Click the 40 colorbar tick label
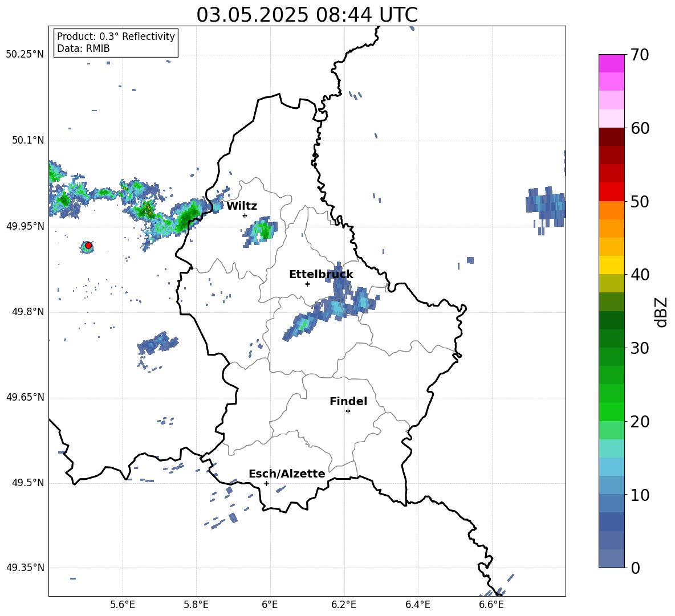Screen dimensions: 675x616 640,275
